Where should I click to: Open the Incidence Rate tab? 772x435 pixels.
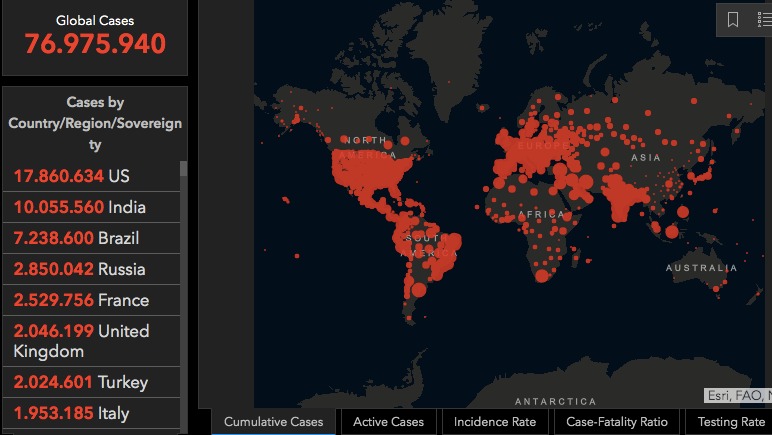tap(495, 422)
